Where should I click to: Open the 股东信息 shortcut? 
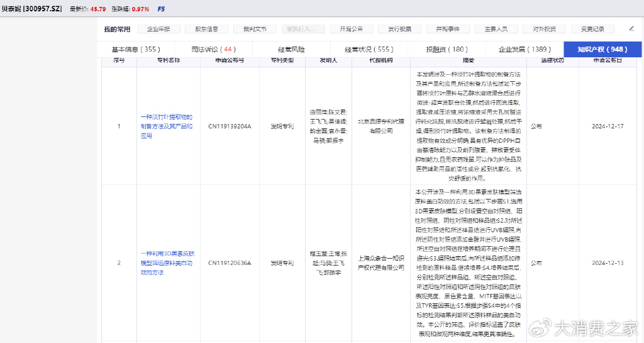coord(206,29)
